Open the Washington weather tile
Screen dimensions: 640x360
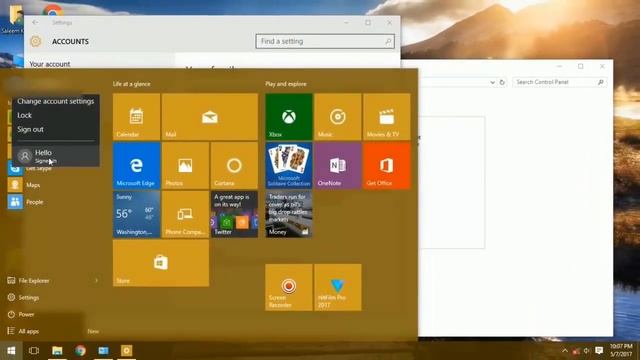136,214
